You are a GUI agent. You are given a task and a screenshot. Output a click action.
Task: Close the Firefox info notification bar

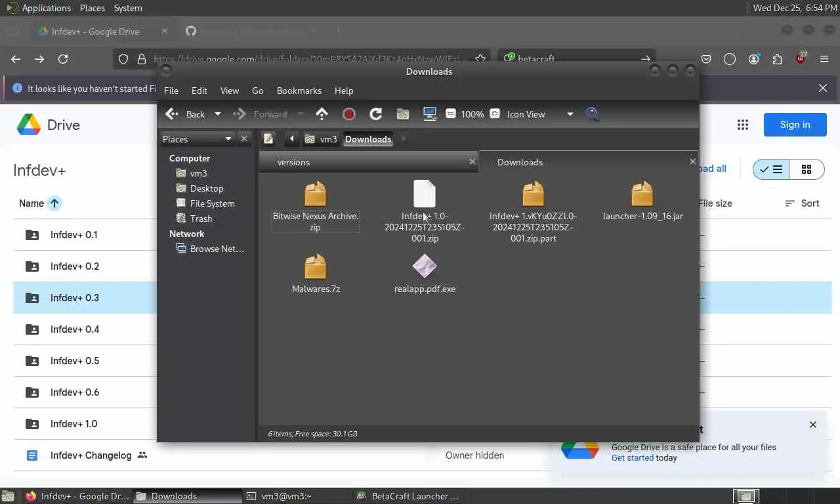(x=823, y=88)
